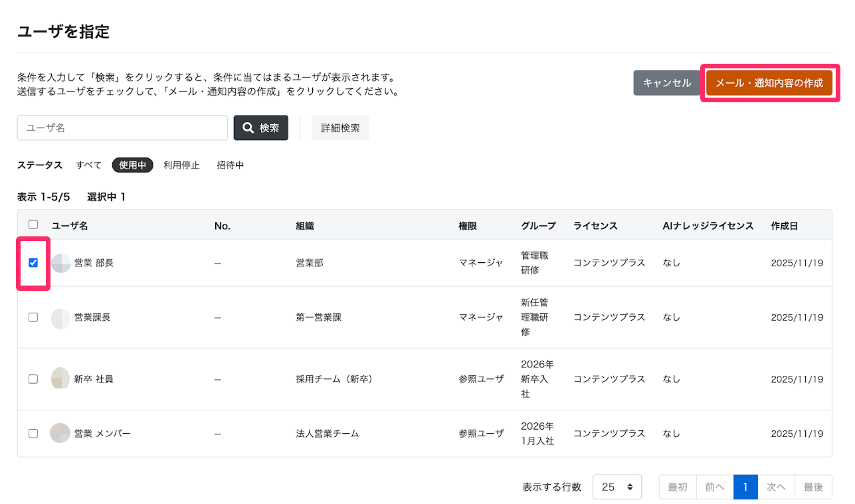
Task: Select page 1 in pagination
Action: click(745, 487)
